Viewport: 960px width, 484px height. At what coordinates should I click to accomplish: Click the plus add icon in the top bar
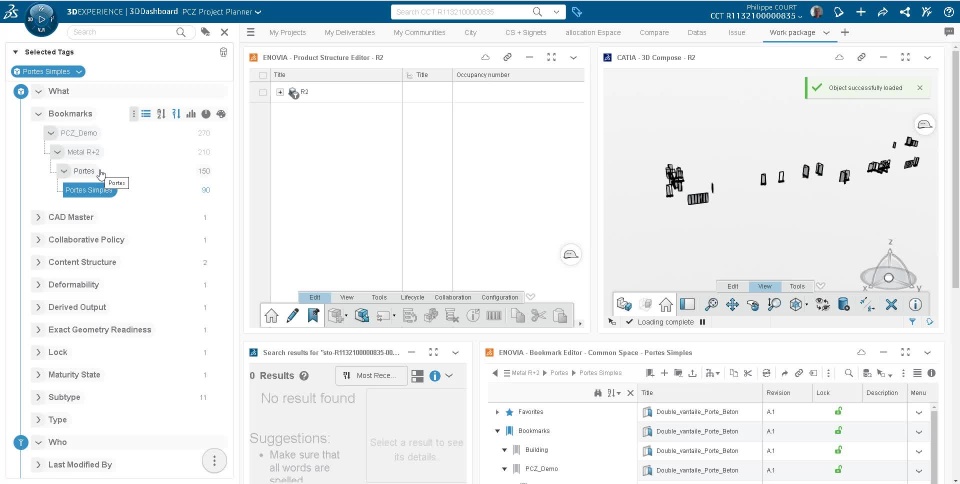point(861,12)
